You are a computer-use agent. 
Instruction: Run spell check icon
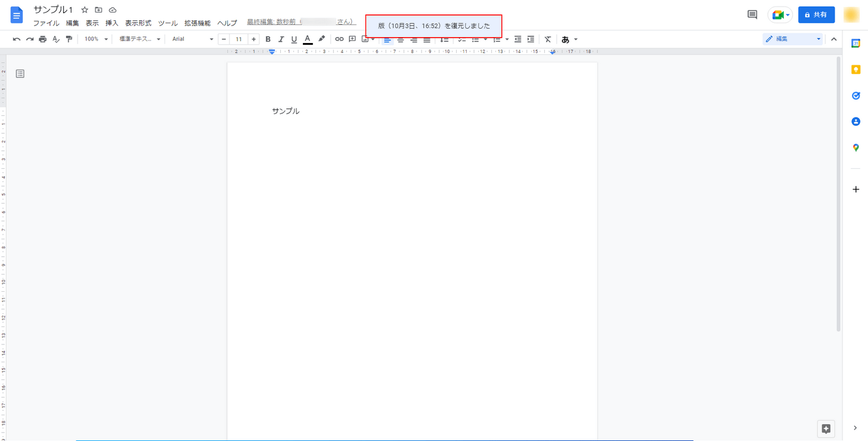[x=56, y=39]
